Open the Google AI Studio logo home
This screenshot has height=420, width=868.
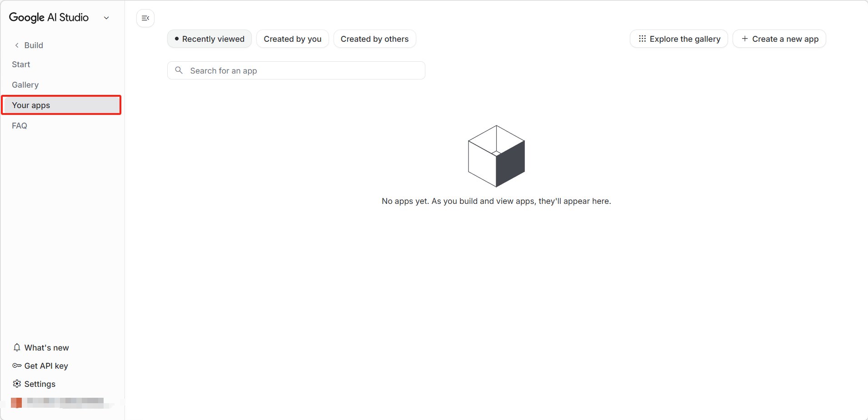49,18
